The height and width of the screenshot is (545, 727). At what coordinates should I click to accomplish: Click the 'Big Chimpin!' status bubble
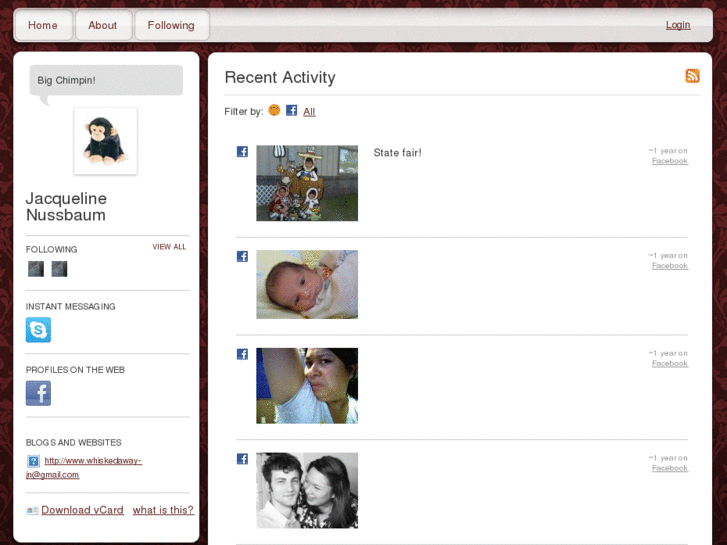[106, 80]
